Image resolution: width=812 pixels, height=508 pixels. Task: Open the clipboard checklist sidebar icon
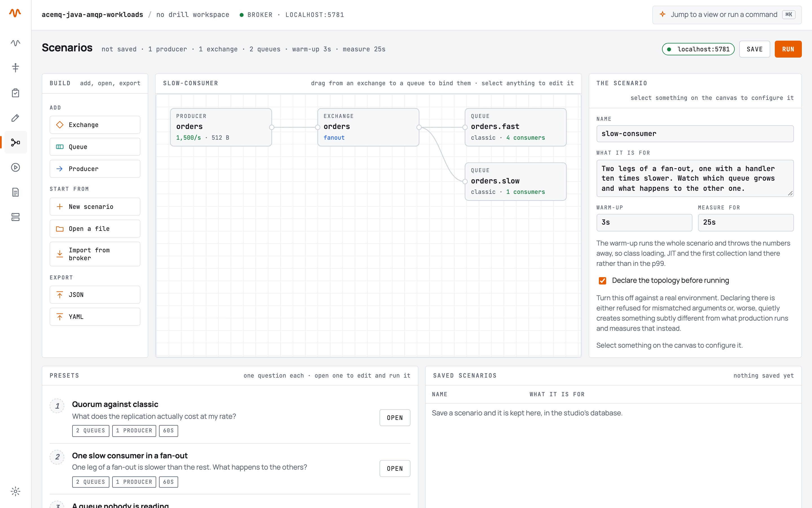coord(16,93)
